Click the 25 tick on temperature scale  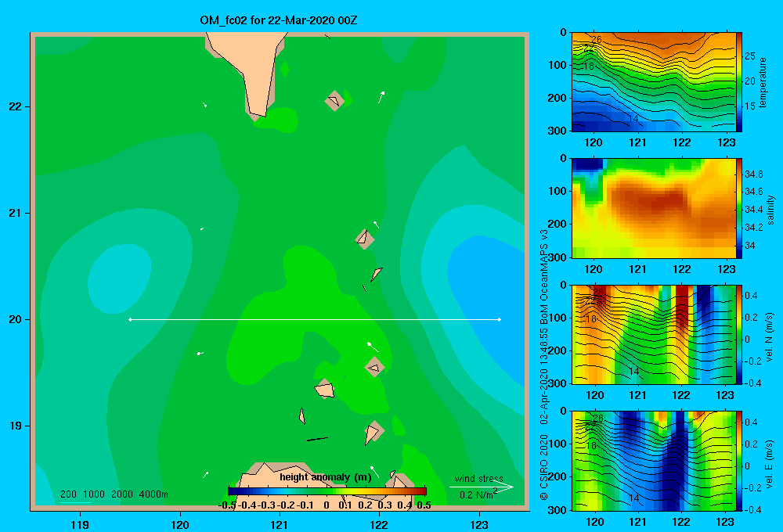click(749, 56)
